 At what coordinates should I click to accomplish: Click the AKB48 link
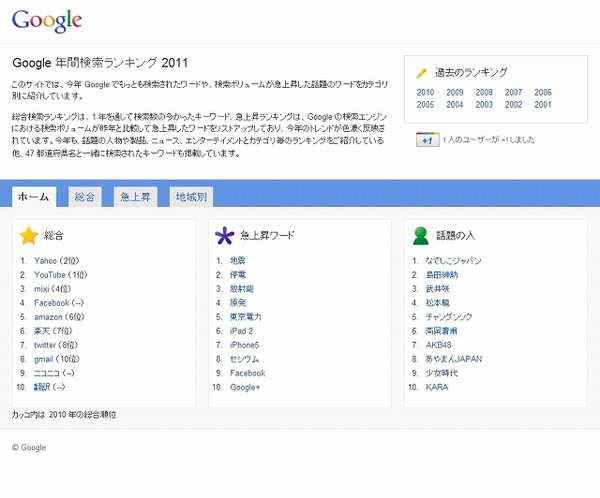pos(439,345)
